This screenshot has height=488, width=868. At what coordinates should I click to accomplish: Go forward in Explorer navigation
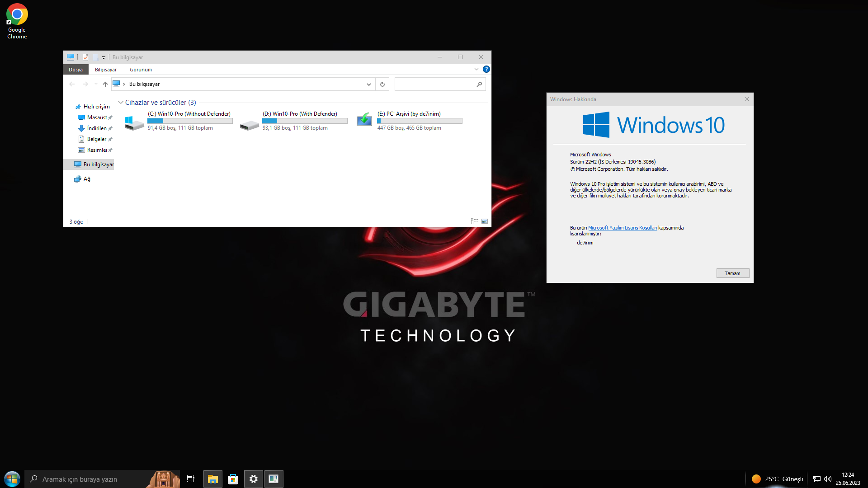tap(85, 84)
